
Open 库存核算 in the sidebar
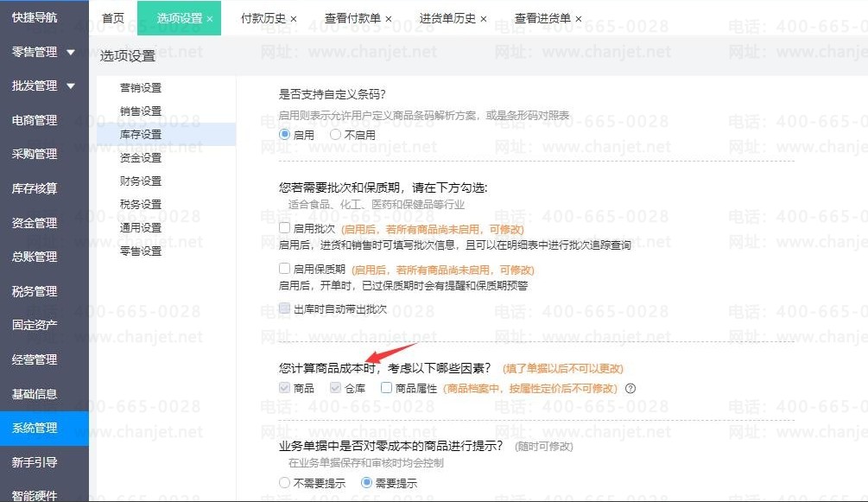click(35, 188)
